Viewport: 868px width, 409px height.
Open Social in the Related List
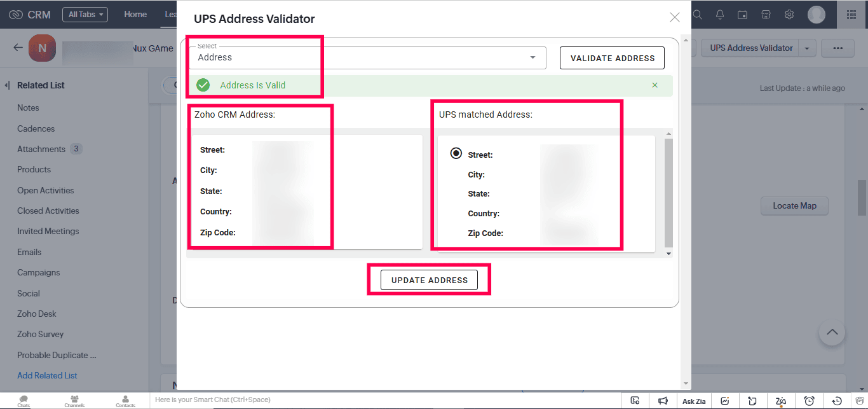tap(29, 293)
